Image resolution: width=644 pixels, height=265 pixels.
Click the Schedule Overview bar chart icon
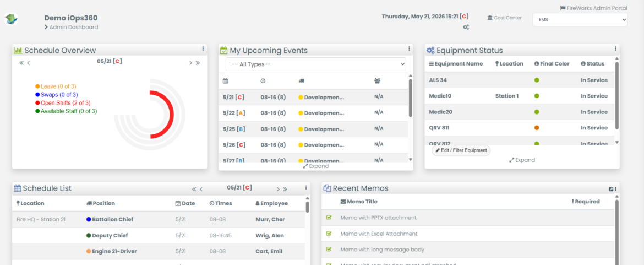click(18, 50)
